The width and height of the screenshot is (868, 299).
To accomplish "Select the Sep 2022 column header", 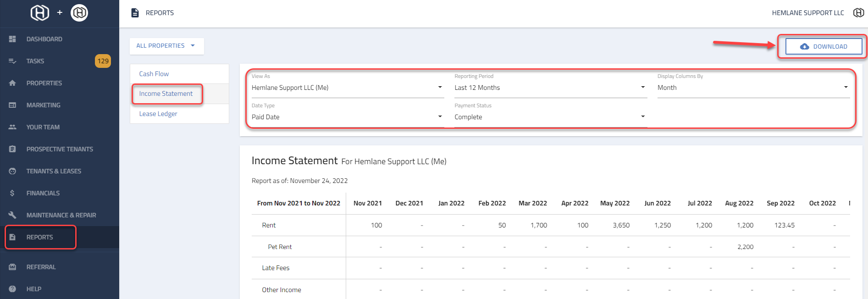I will 781,203.
